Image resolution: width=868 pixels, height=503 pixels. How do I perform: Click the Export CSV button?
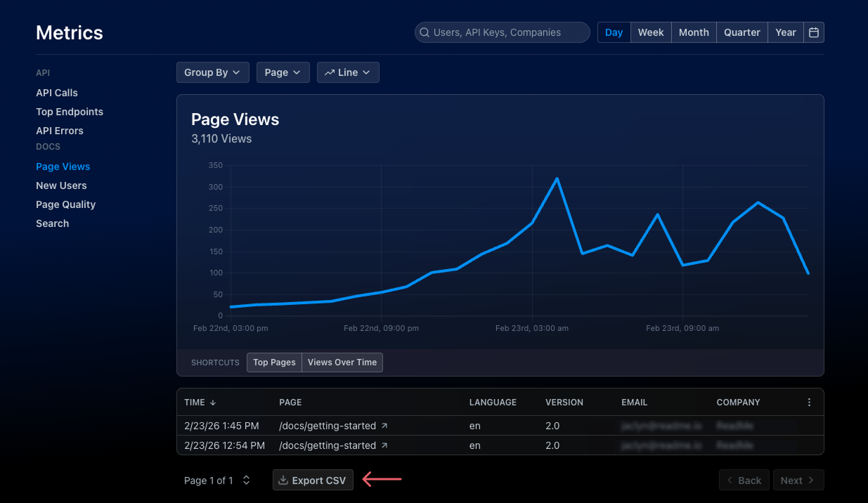point(313,481)
